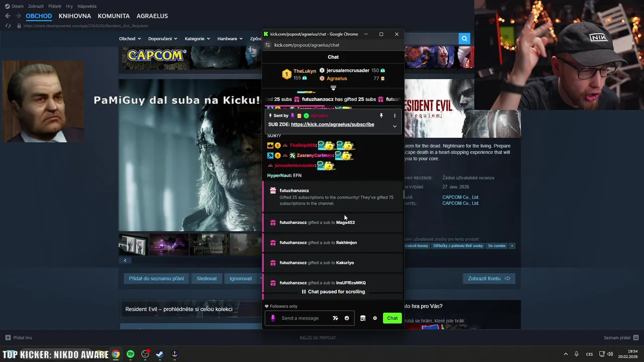
Task: Click the tray volume icon
Action: pyautogui.click(x=610, y=354)
